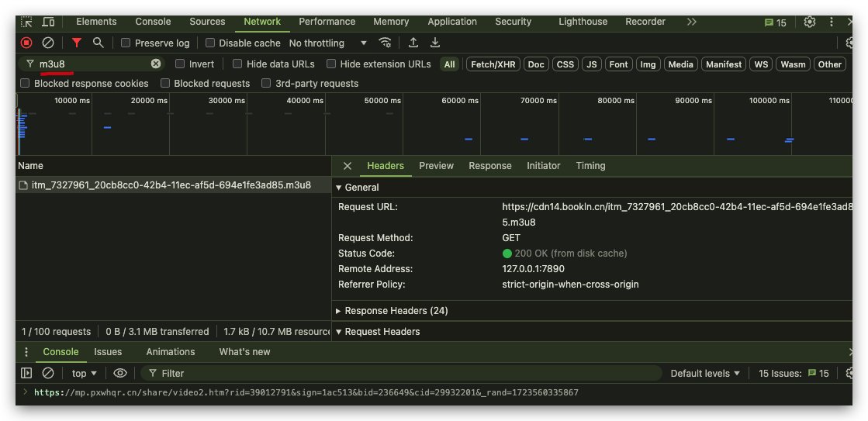Select the All request type filter
868x421 pixels.
point(449,64)
